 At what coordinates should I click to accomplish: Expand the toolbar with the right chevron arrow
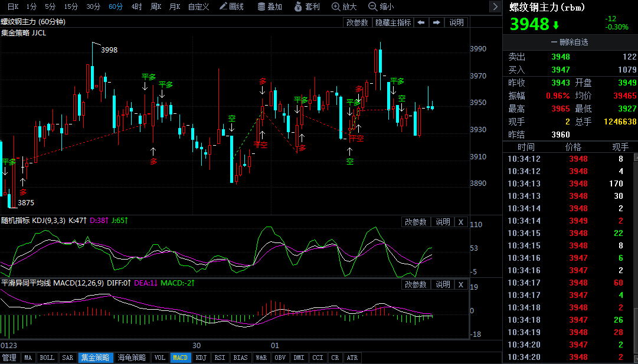(495, 6)
